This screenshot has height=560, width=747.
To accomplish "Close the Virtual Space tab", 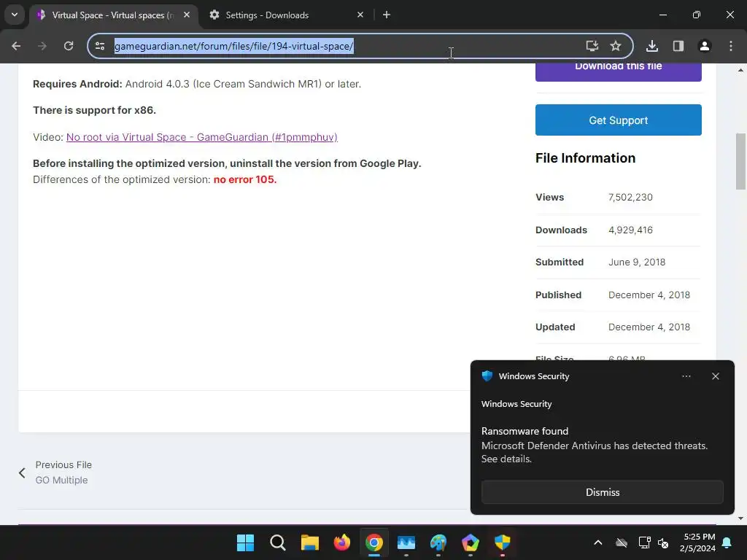I will pyautogui.click(x=187, y=15).
